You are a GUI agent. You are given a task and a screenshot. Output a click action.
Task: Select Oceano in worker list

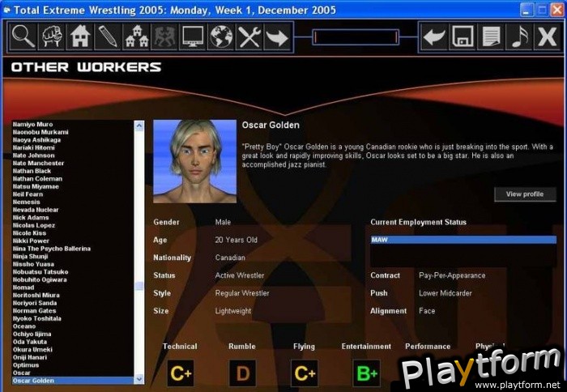pos(73,326)
